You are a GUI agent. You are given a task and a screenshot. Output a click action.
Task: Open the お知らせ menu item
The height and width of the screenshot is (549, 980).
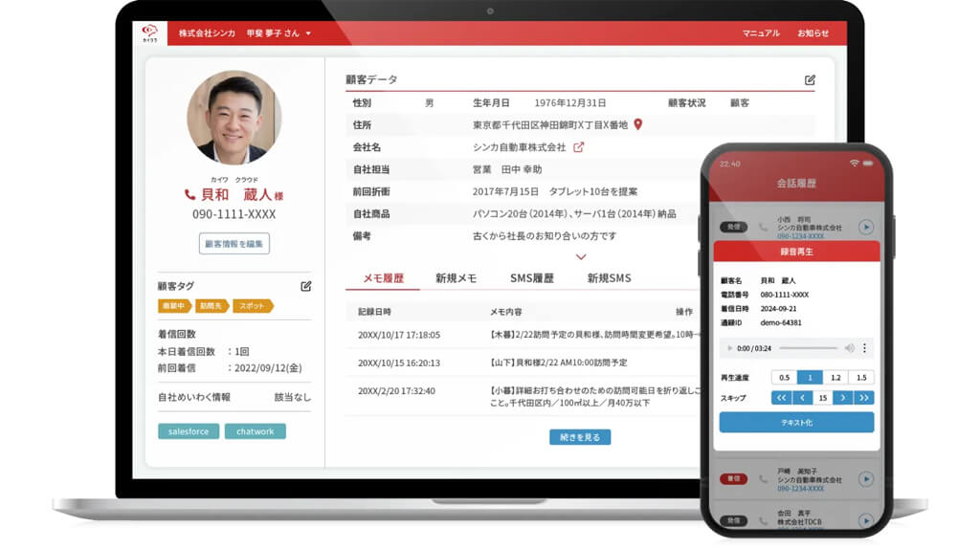pyautogui.click(x=813, y=33)
